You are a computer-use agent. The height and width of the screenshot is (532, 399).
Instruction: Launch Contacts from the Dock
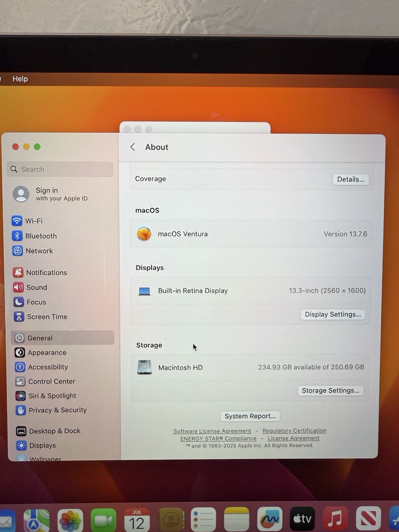tap(171, 520)
